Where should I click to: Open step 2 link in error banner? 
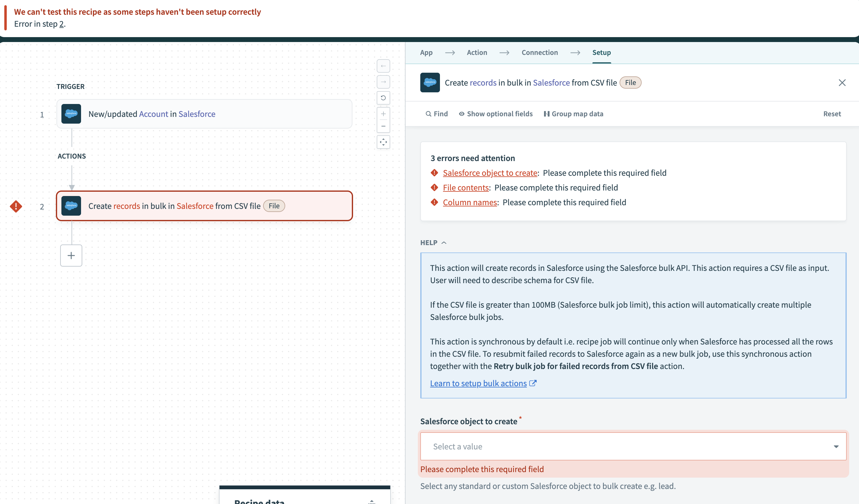point(61,24)
